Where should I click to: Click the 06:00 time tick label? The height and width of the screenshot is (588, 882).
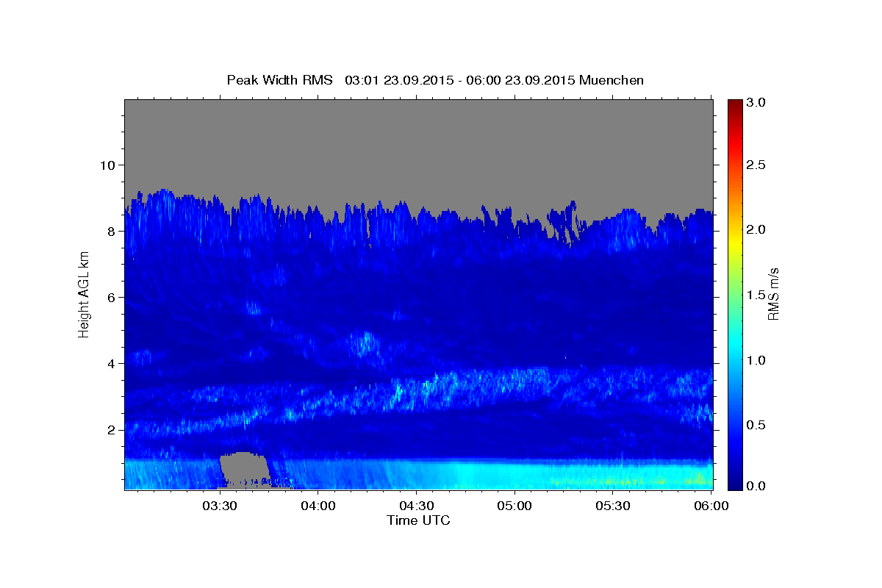[711, 506]
